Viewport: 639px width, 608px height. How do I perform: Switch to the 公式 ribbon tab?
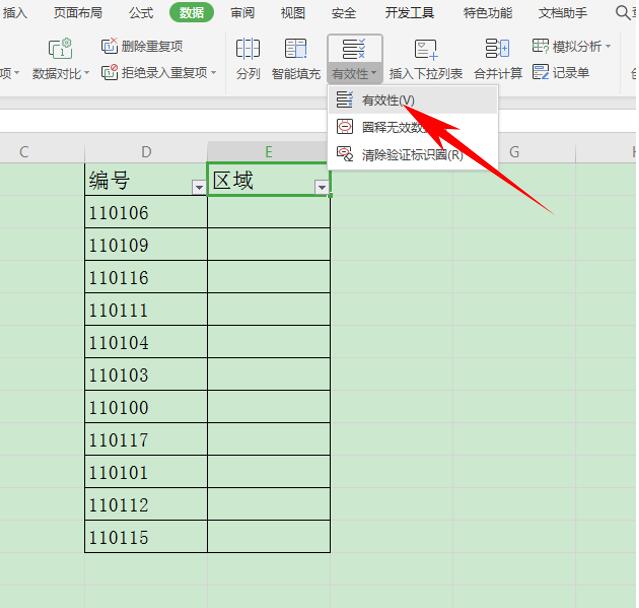click(141, 13)
